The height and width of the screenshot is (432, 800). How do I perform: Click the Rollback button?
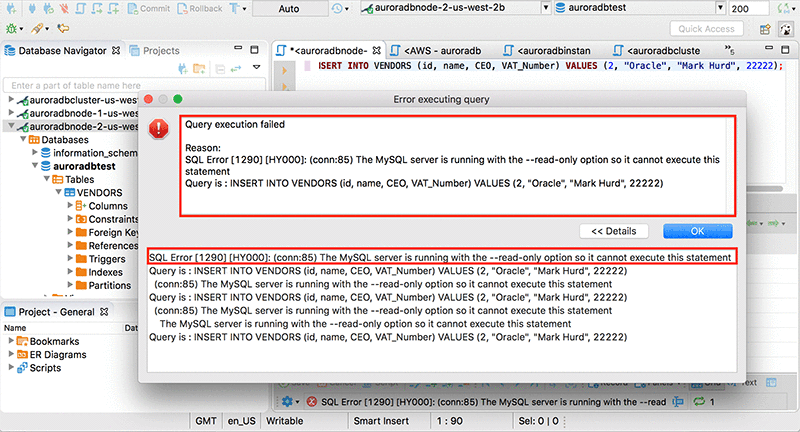tap(199, 8)
